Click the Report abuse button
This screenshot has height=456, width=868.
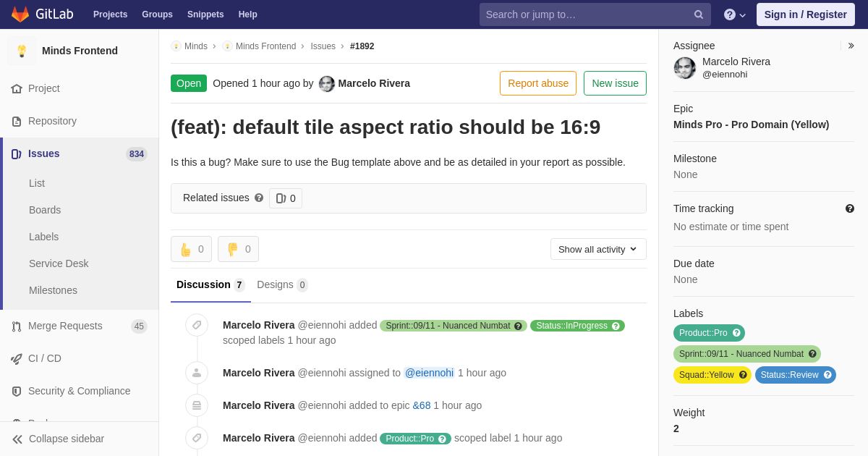pos(538,83)
